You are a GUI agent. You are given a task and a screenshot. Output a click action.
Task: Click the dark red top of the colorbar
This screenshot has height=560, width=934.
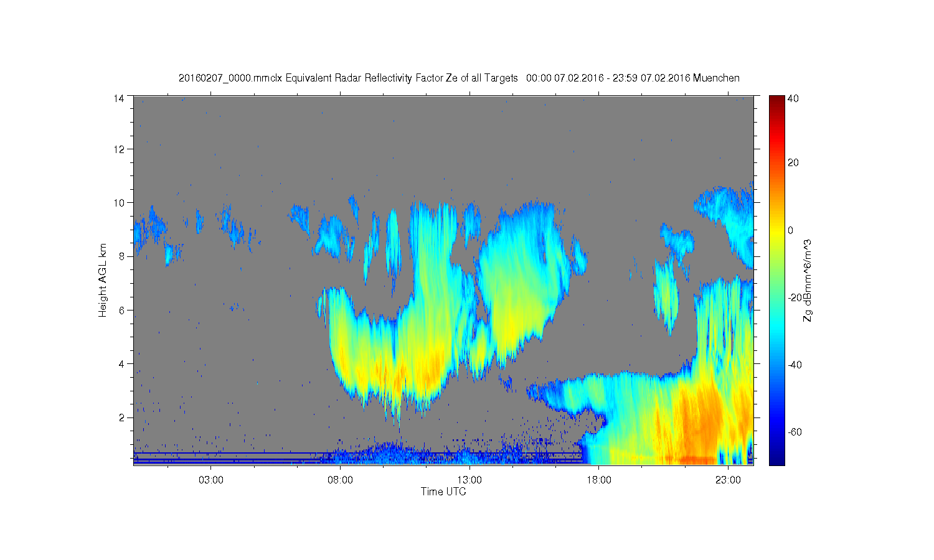click(776, 100)
